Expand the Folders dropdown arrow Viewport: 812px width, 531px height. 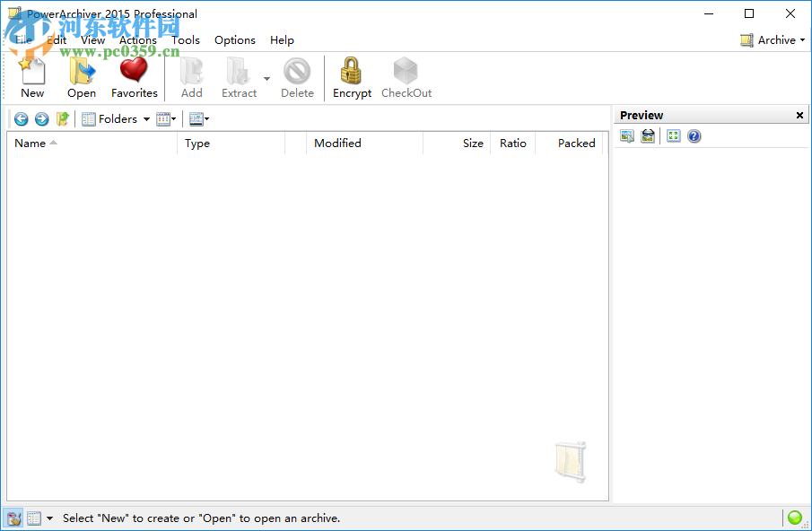click(145, 118)
